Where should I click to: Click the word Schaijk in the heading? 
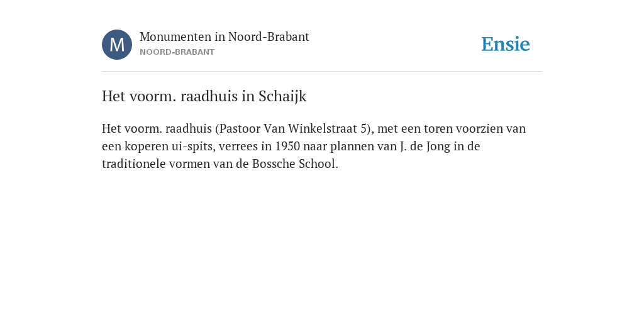282,96
